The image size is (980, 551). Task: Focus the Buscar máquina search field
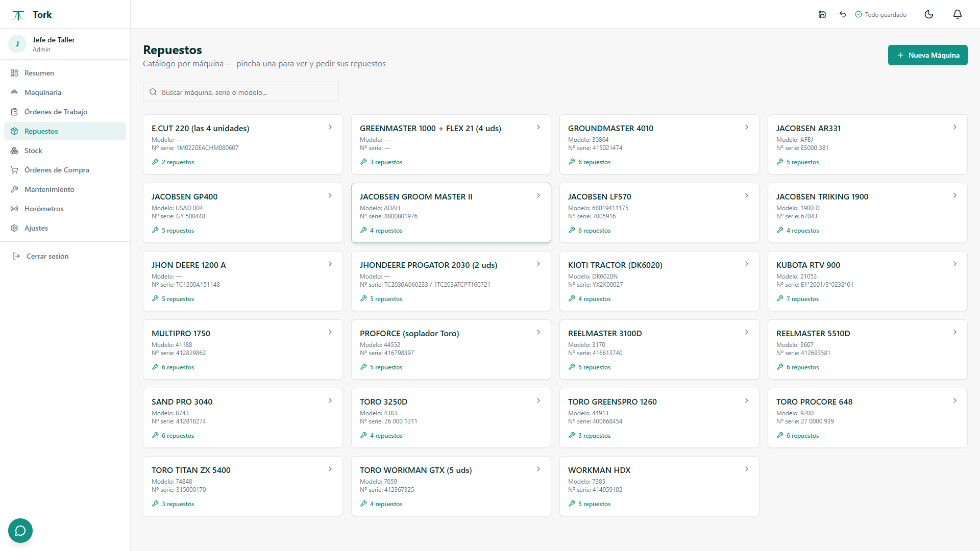(241, 92)
